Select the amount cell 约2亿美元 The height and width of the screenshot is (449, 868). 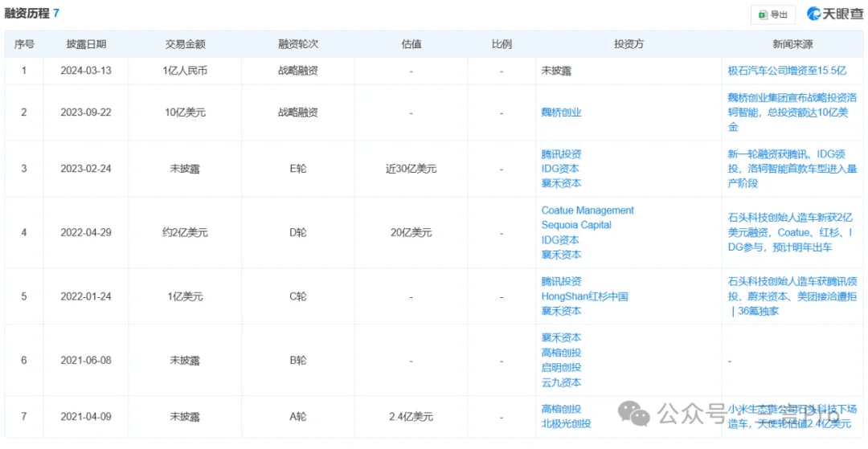click(185, 233)
